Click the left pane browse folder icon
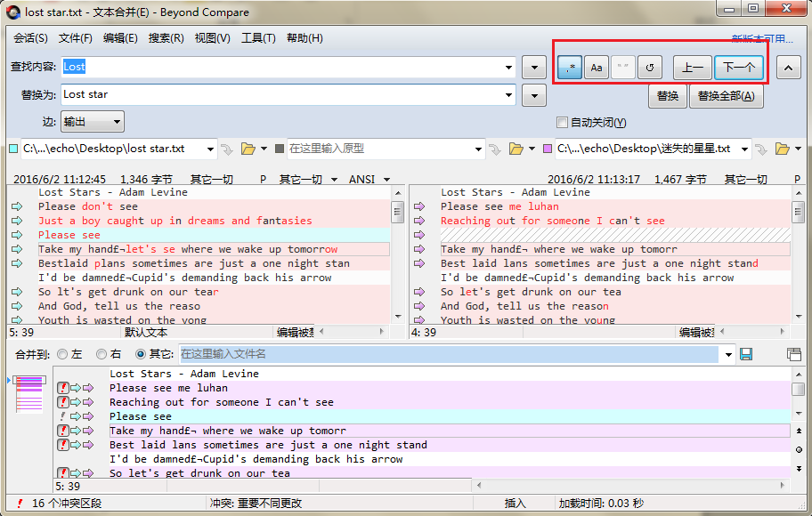This screenshot has height=516, width=812. pyautogui.click(x=248, y=149)
